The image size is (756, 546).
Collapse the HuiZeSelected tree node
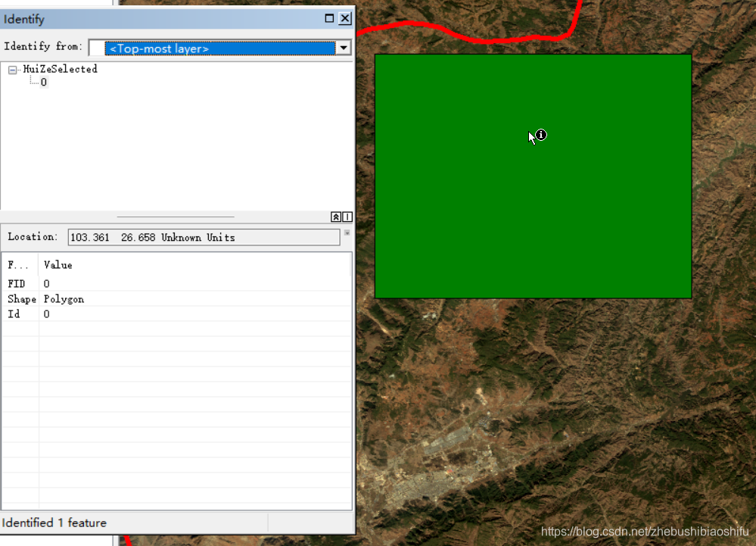(13, 70)
